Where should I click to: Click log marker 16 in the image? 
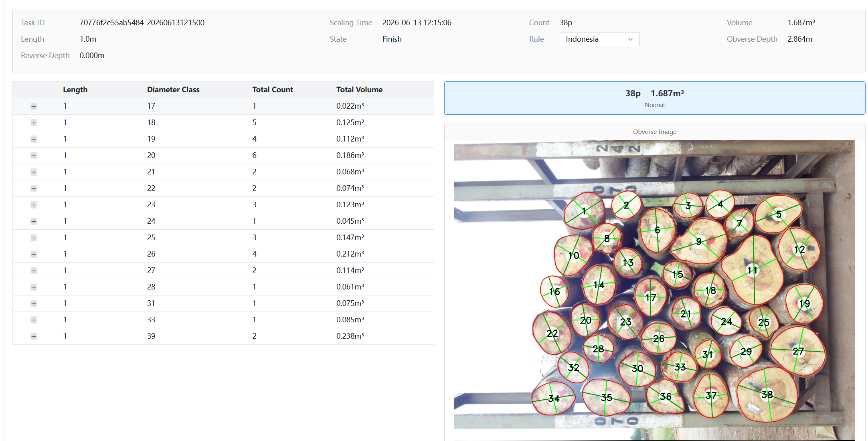pos(554,291)
